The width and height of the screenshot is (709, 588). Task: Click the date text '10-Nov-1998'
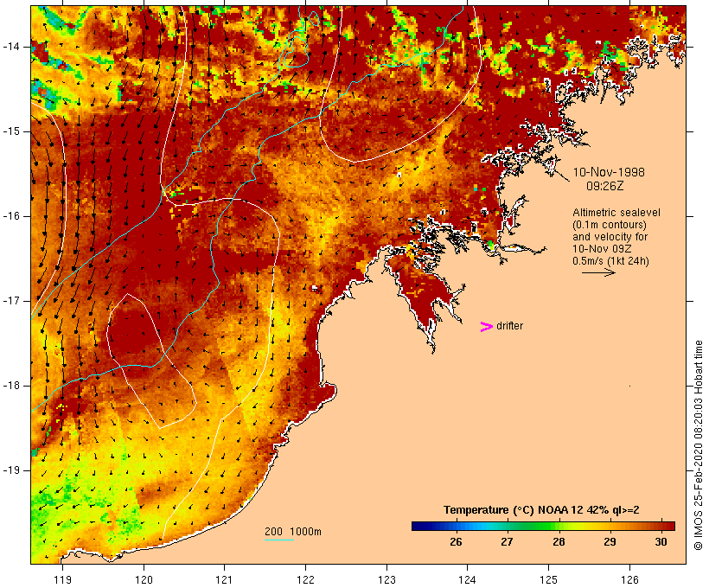(609, 172)
